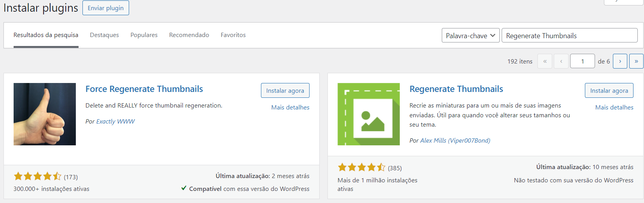Click the disabled first page arrow
This screenshot has width=644, height=203.
coord(545,61)
